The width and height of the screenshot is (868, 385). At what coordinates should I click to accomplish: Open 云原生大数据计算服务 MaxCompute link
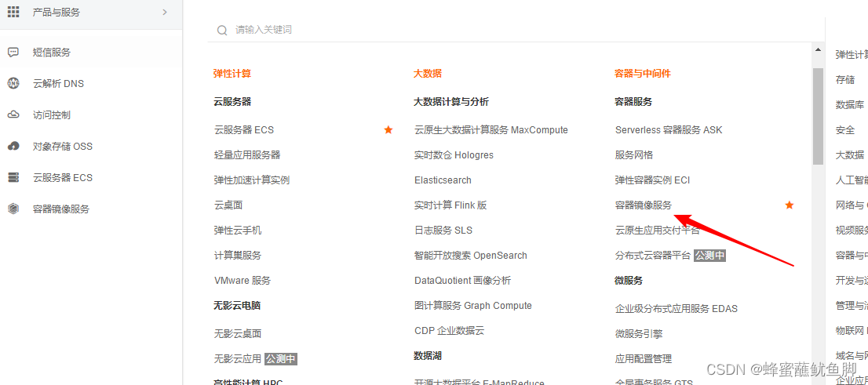tap(491, 130)
